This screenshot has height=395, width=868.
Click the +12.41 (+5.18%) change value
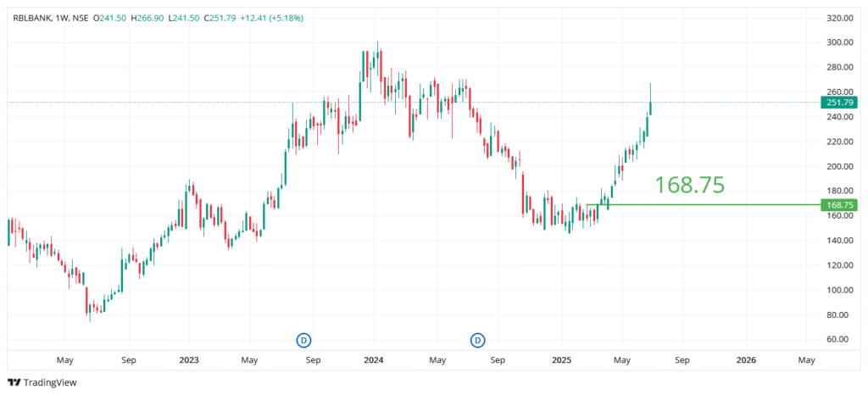[x=272, y=18]
